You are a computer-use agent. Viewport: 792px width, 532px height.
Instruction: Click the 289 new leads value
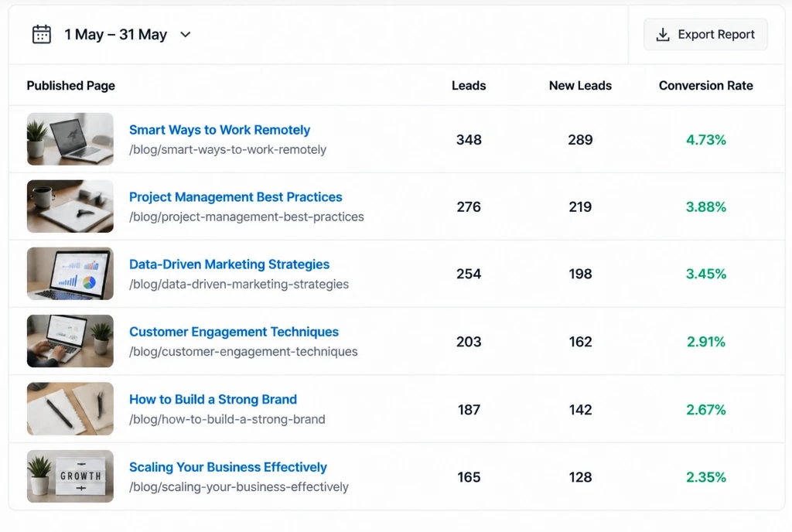click(x=580, y=140)
